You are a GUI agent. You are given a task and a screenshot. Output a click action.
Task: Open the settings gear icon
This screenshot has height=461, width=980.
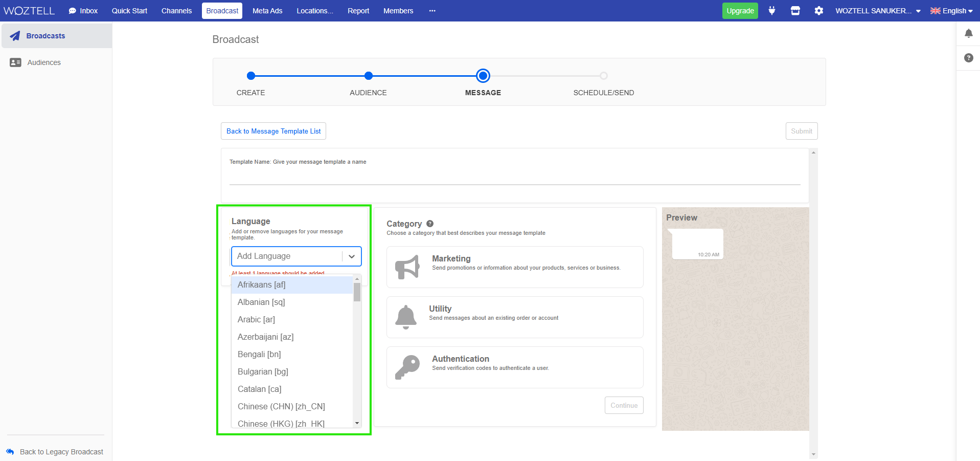click(818, 11)
